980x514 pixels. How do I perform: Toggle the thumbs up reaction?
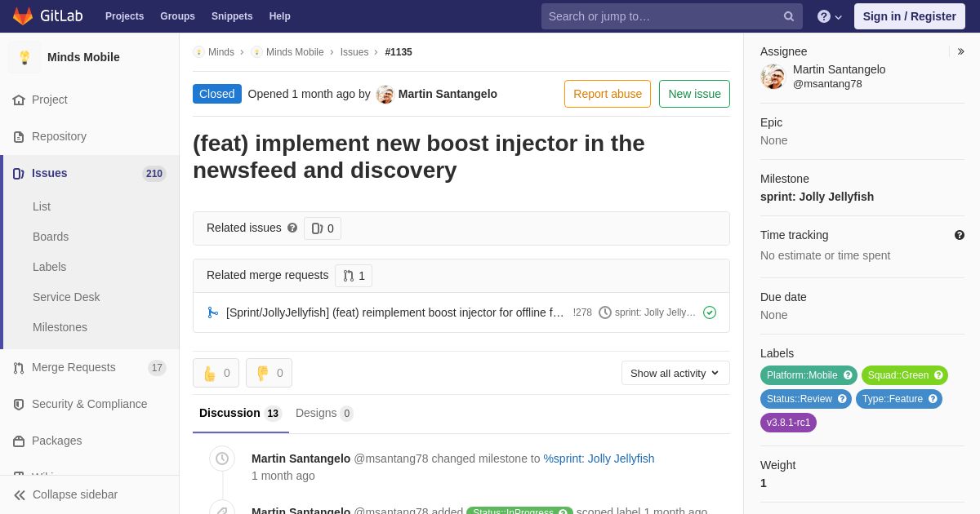216,373
